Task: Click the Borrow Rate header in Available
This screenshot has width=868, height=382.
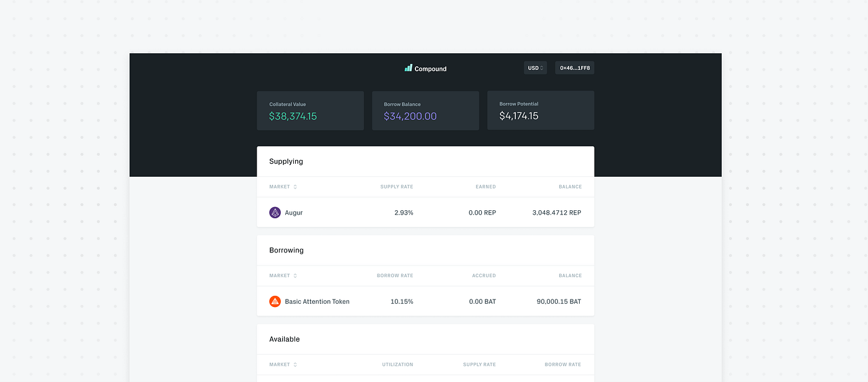Action: (x=563, y=365)
